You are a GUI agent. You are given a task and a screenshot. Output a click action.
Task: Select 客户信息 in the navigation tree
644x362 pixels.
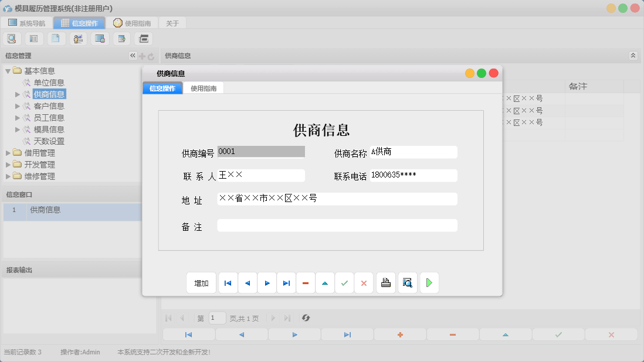pyautogui.click(x=49, y=105)
